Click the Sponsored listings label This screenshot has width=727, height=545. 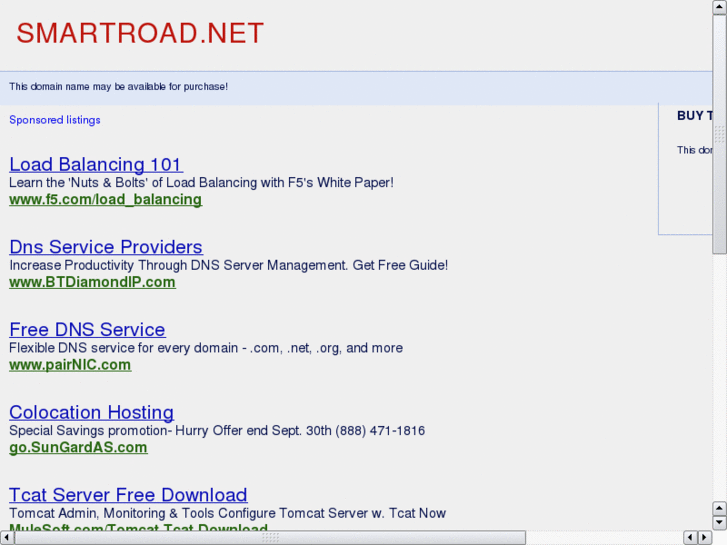point(55,120)
